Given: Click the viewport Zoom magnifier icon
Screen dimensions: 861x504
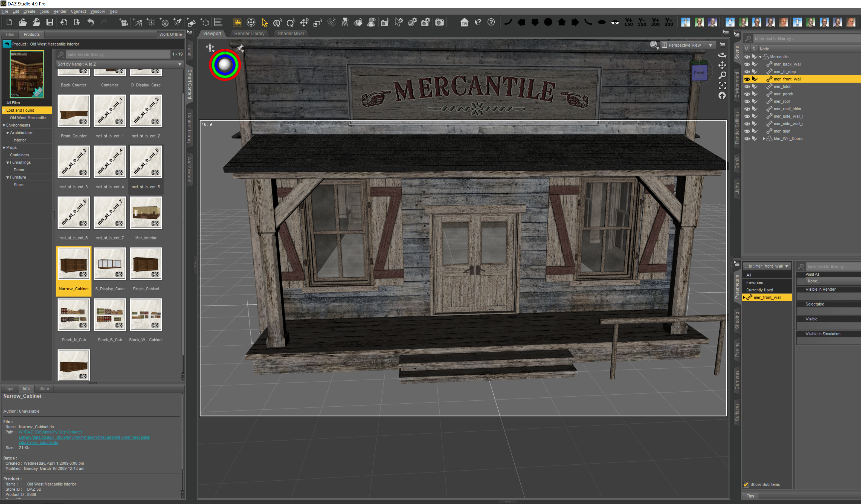Looking at the screenshot, I should tap(722, 75).
